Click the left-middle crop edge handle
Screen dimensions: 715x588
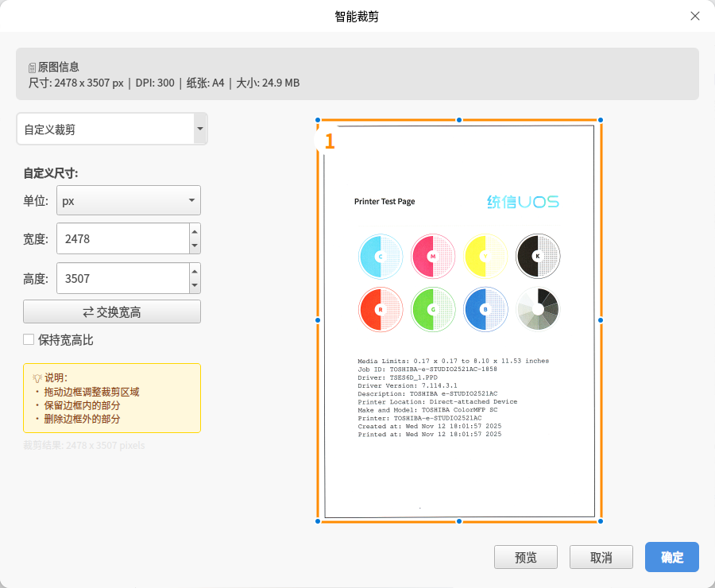318,320
